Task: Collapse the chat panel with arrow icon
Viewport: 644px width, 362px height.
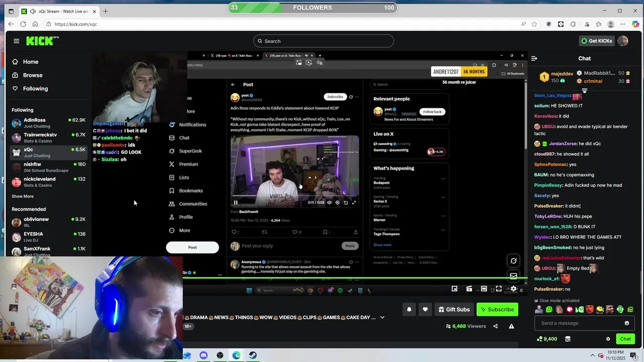Action: (x=534, y=58)
